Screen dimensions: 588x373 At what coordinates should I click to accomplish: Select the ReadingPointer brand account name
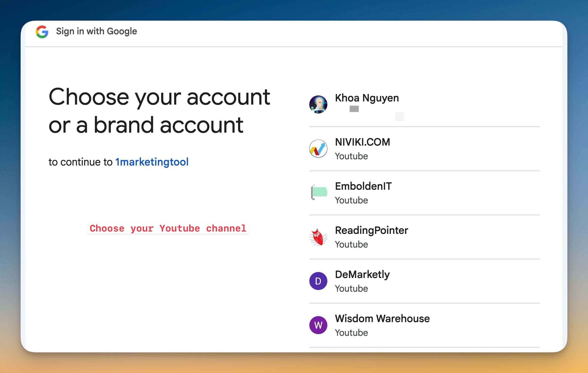(371, 231)
